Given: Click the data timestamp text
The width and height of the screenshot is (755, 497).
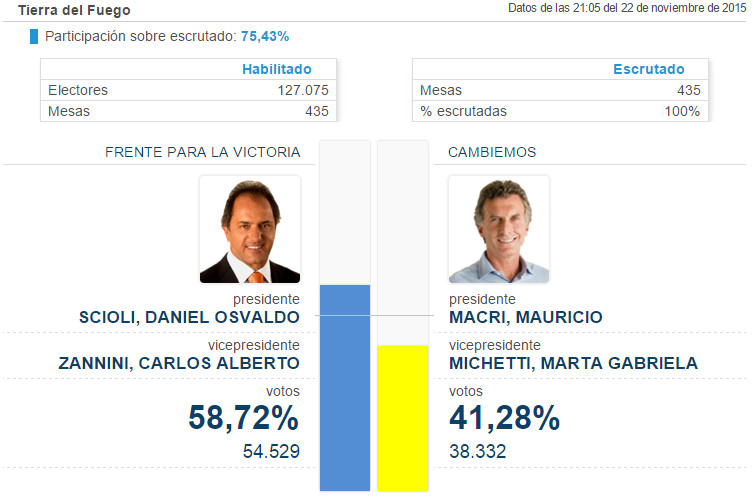Looking at the screenshot, I should [627, 9].
